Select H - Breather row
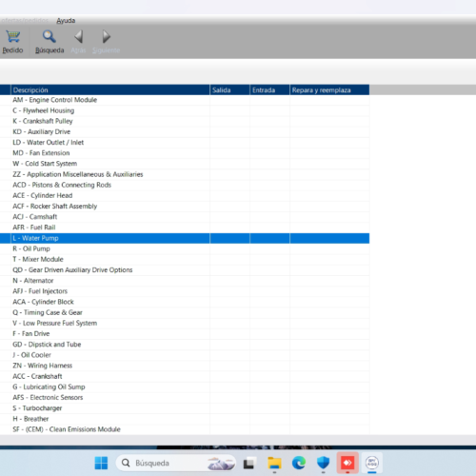Viewport: 476px width, 476px height. 185,419
